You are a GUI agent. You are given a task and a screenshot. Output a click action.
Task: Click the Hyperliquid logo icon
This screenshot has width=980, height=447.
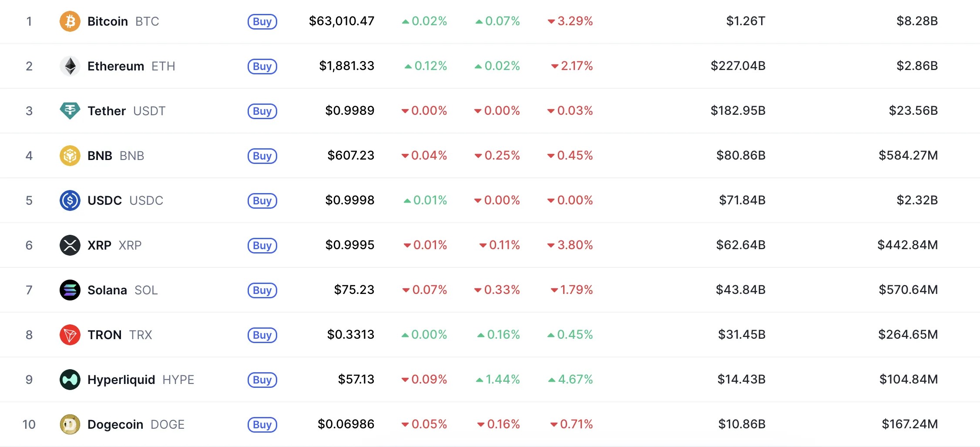(x=70, y=380)
